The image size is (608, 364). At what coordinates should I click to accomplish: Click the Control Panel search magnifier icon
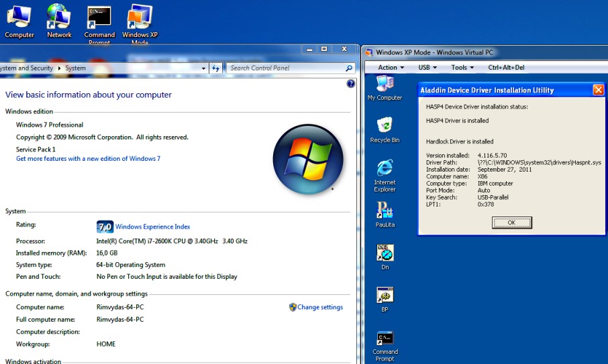point(349,68)
